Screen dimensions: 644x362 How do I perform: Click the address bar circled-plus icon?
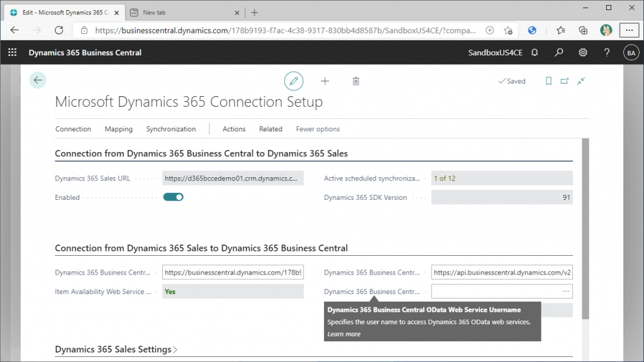(x=489, y=30)
